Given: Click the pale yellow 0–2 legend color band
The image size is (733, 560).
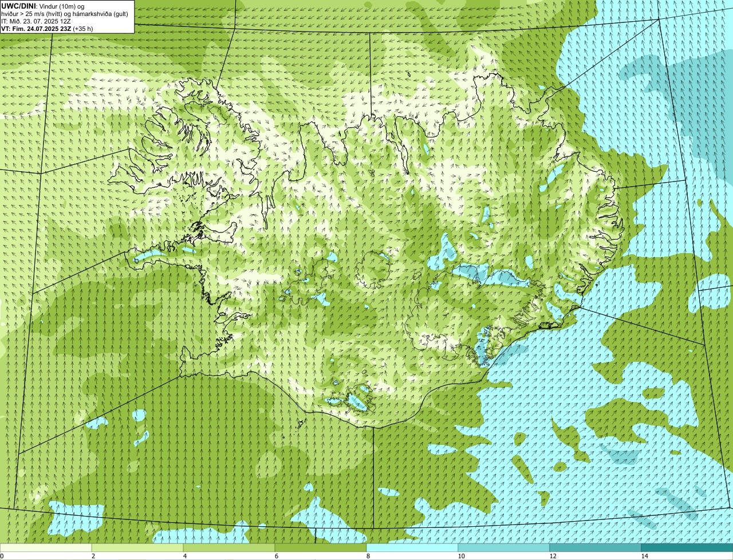Looking at the screenshot, I should 46,548.
